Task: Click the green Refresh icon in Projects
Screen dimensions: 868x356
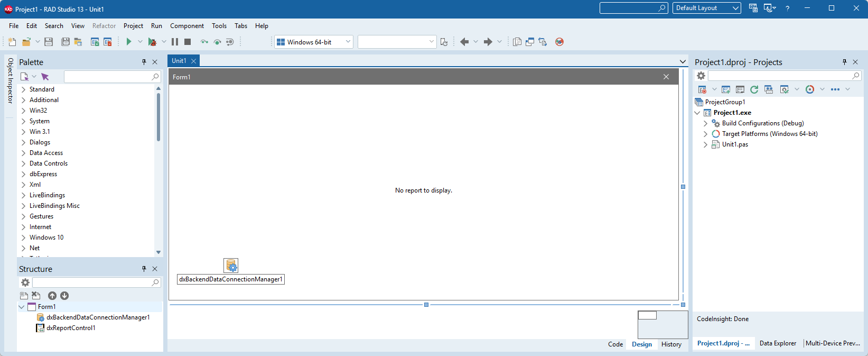Action: pos(754,89)
